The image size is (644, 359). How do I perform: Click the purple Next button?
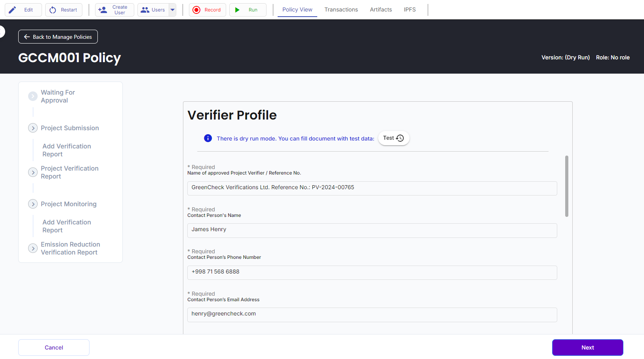[587, 348]
